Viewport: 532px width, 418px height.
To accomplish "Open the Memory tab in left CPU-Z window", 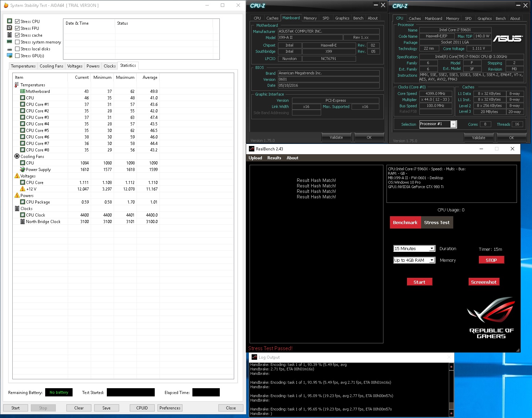I will 310,18.
